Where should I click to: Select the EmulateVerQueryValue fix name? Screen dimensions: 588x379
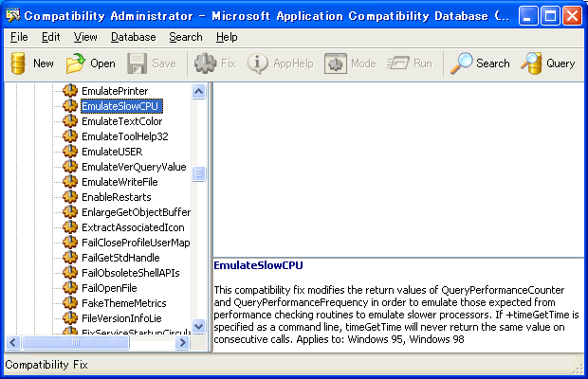click(134, 167)
